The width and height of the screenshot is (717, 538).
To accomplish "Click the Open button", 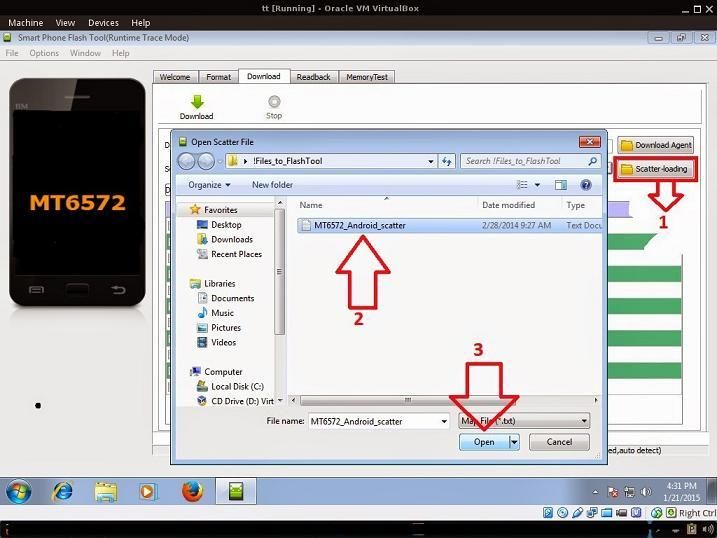I will tap(484, 442).
